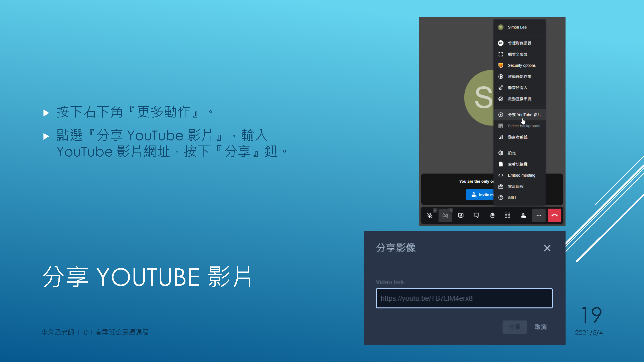Raise your hand in the toolbar

point(492,215)
